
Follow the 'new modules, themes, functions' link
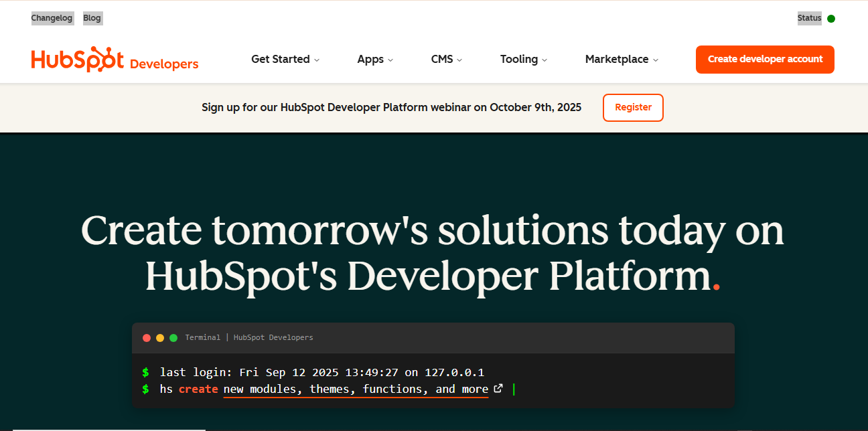tap(356, 389)
